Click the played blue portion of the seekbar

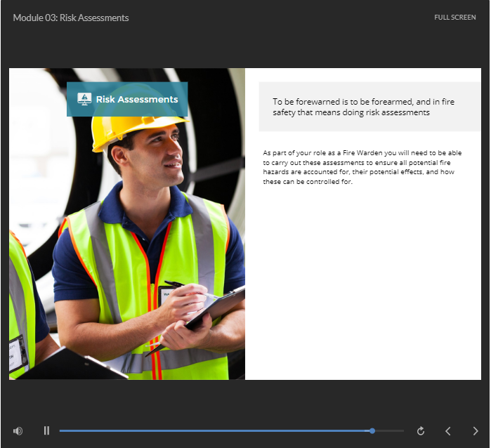[211, 430]
